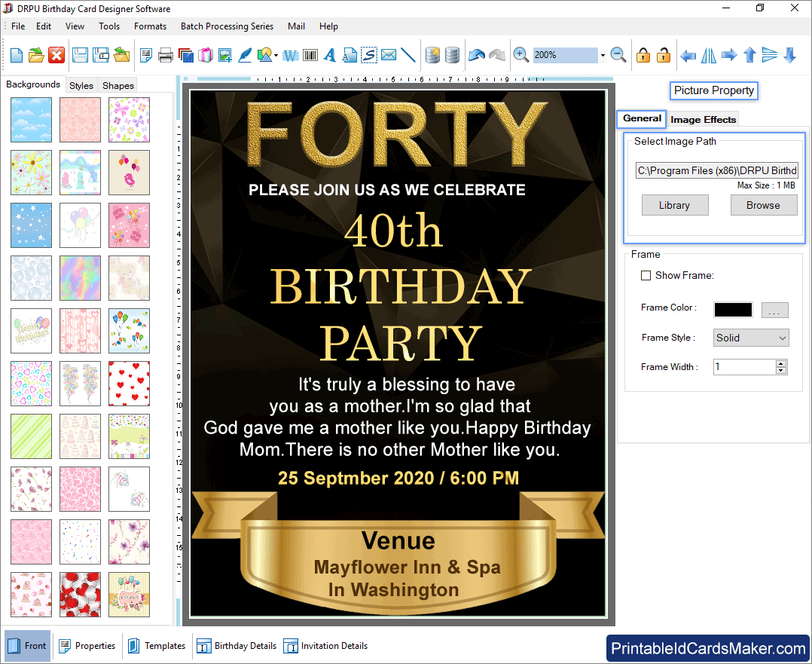Open an existing file with folder icon
This screenshot has height=664, width=812.
(x=36, y=55)
